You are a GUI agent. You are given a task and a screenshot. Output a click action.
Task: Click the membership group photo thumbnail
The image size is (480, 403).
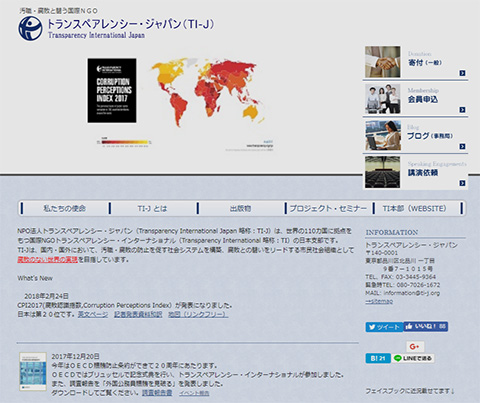(382, 99)
